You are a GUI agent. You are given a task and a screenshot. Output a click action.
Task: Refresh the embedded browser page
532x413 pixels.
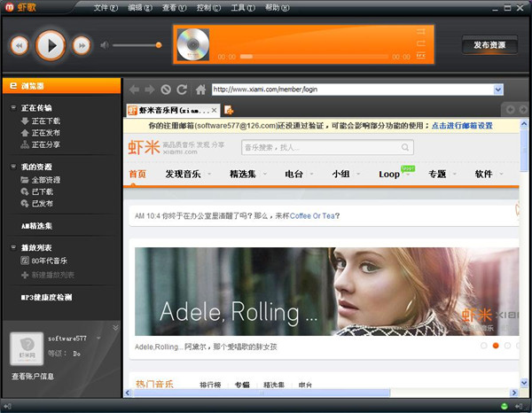(182, 90)
